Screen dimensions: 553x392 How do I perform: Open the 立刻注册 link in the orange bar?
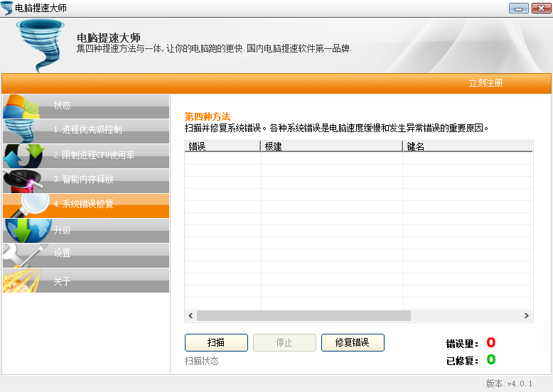click(x=485, y=83)
